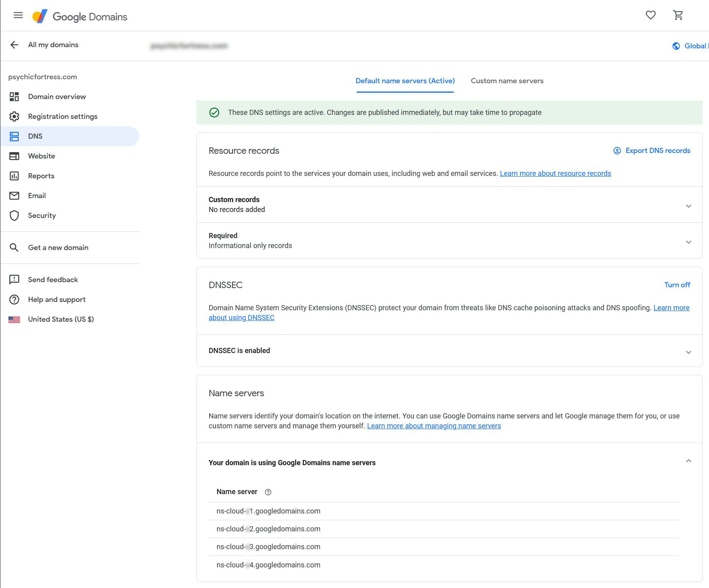Click Send feedback text
This screenshot has height=588, width=709.
53,280
